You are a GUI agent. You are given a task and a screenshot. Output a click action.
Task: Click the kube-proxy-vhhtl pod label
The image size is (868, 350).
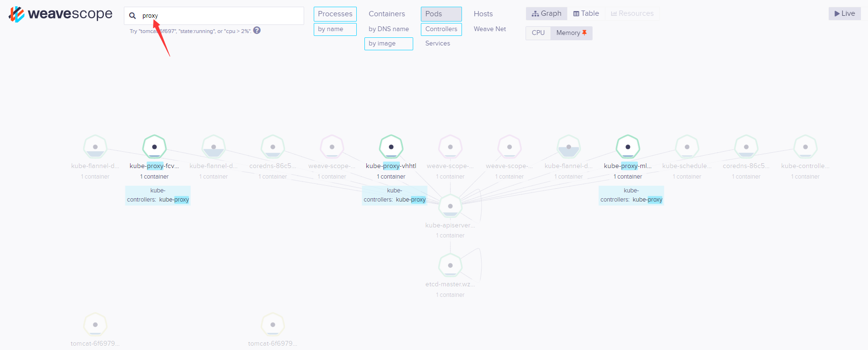[x=391, y=166]
